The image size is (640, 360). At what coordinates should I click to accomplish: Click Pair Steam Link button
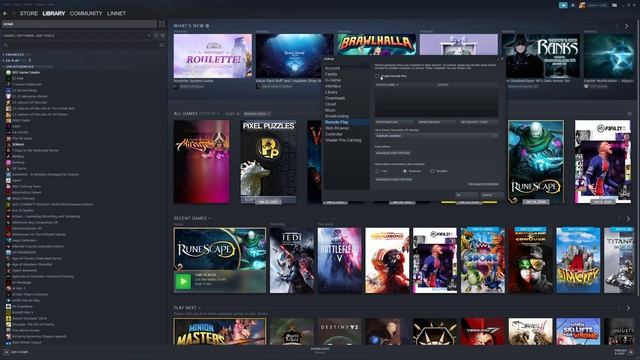tap(394, 122)
